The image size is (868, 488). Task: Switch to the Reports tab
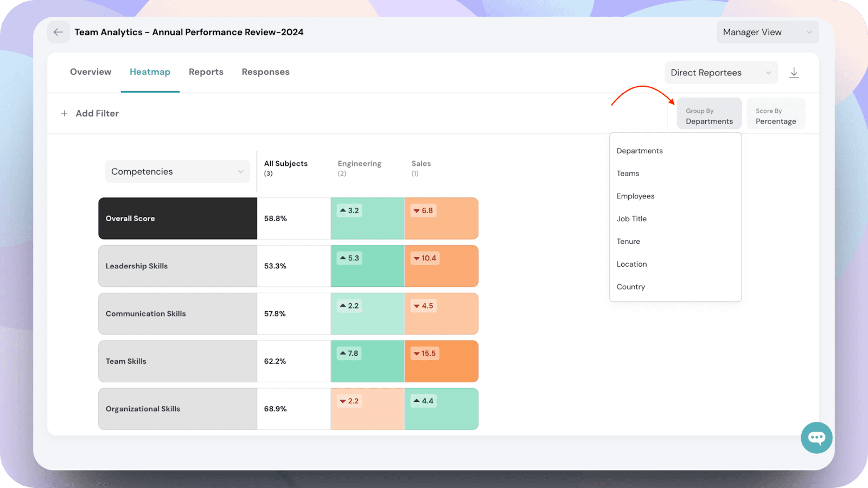[x=206, y=72]
